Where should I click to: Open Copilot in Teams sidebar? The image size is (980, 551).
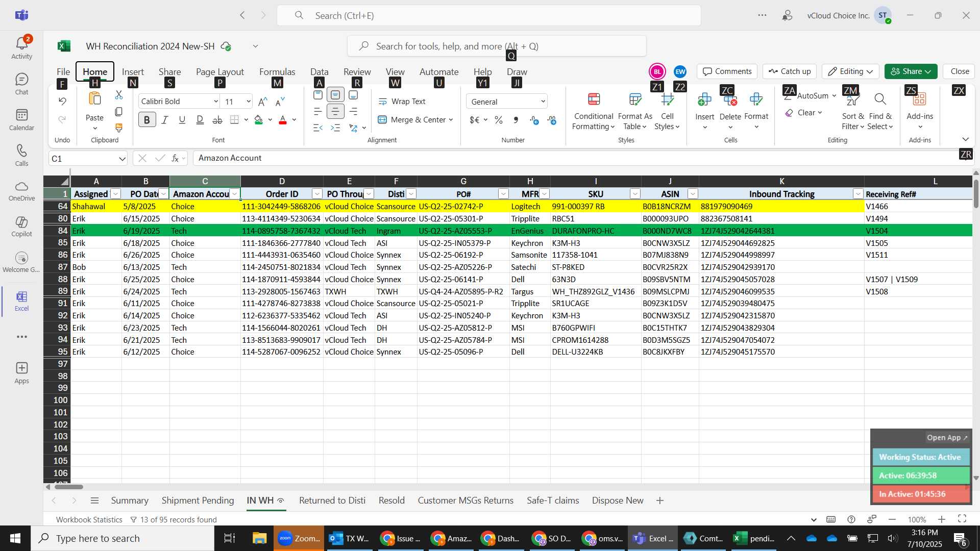pos(21,226)
